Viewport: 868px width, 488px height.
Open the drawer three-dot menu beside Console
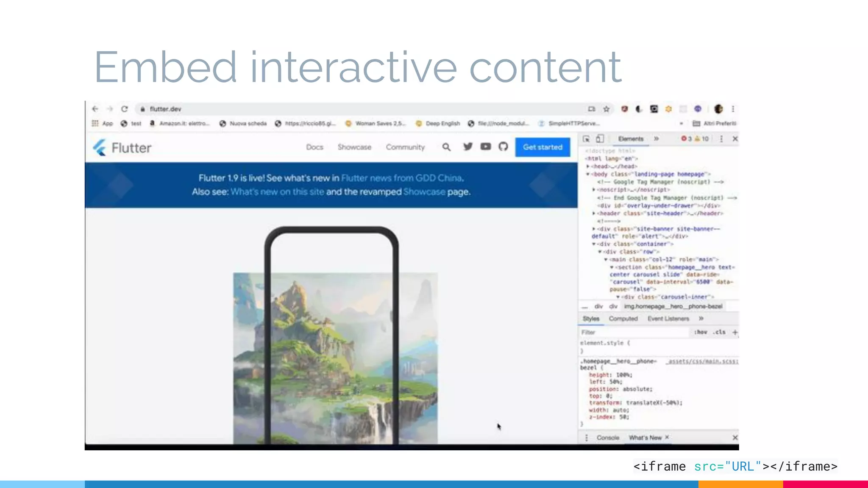tap(587, 438)
